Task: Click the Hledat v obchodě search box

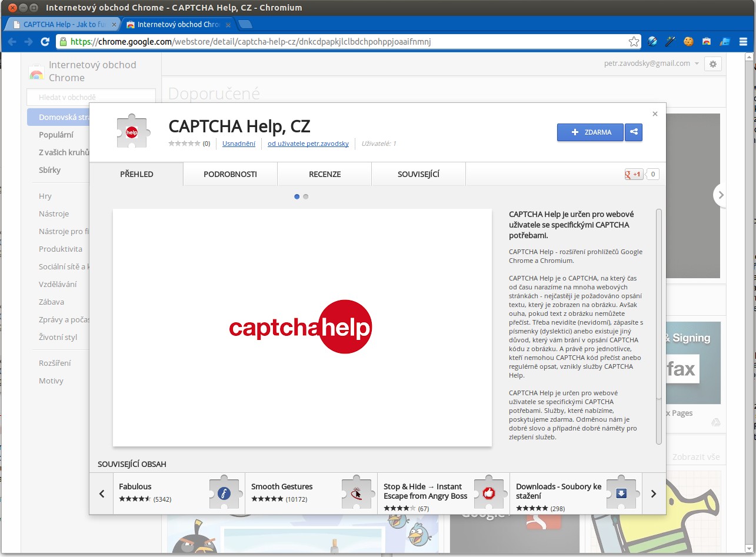Action: [x=91, y=97]
